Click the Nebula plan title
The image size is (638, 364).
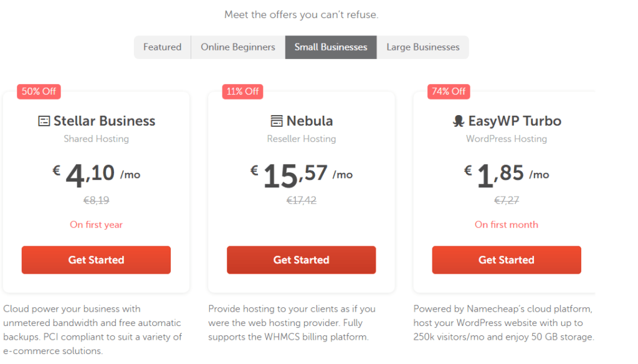point(310,121)
